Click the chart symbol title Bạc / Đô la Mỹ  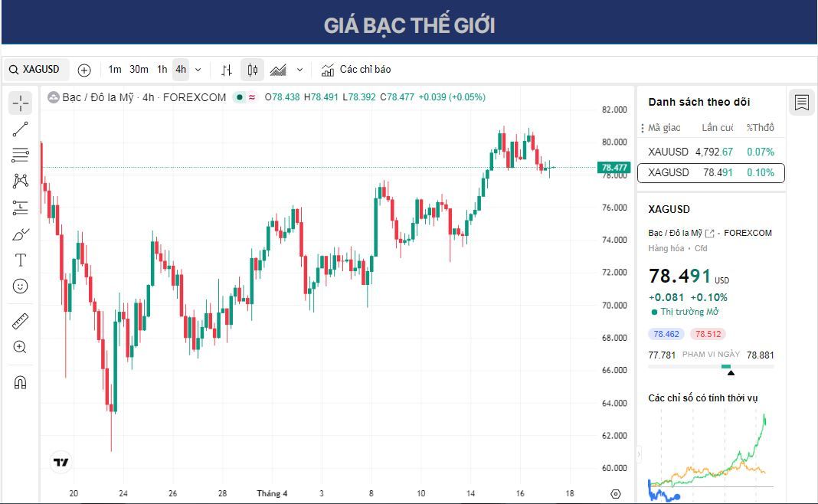click(x=98, y=97)
